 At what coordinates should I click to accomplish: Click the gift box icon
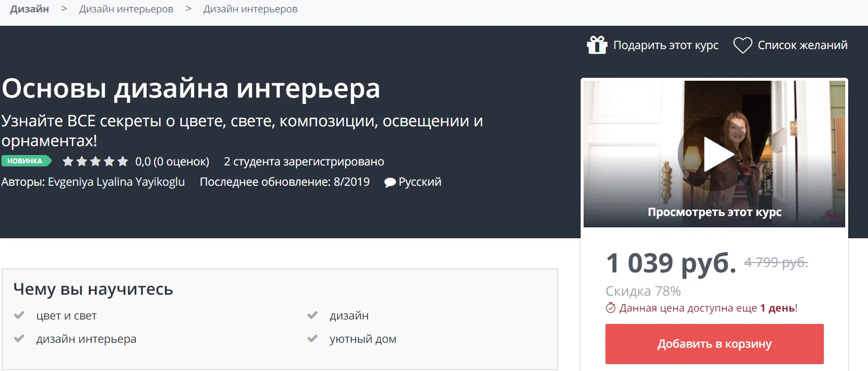click(x=597, y=45)
